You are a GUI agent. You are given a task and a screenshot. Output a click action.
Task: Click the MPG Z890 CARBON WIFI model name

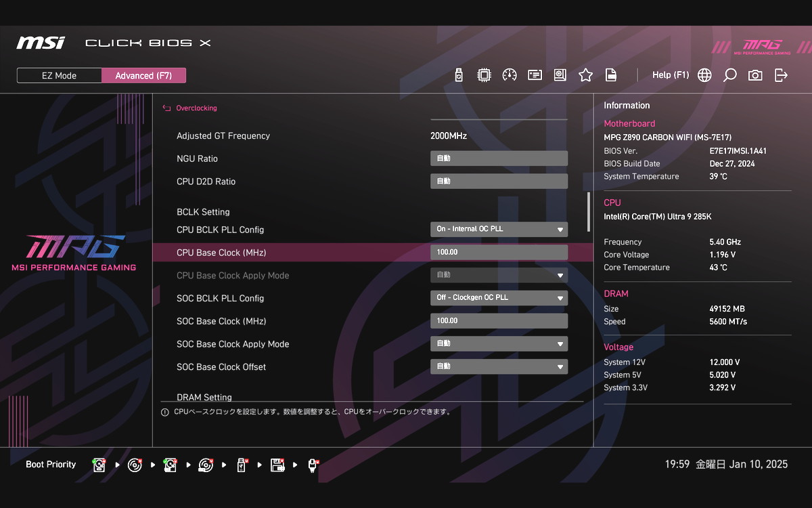click(667, 137)
